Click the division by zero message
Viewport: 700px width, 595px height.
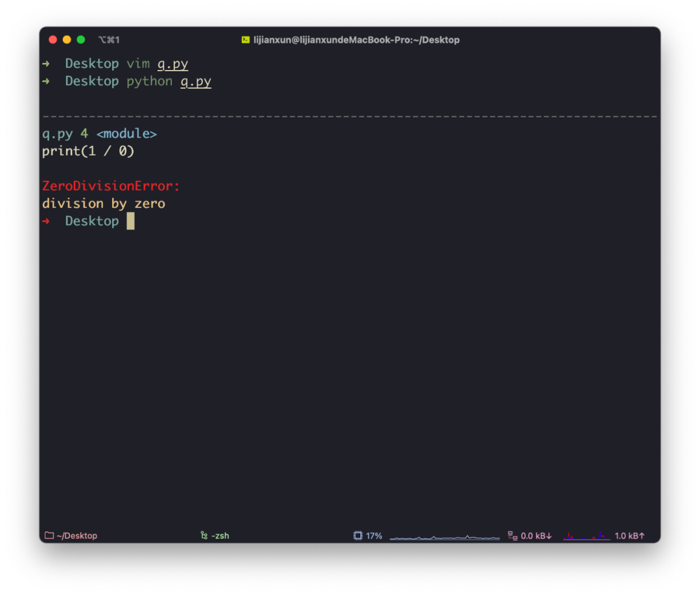103,203
